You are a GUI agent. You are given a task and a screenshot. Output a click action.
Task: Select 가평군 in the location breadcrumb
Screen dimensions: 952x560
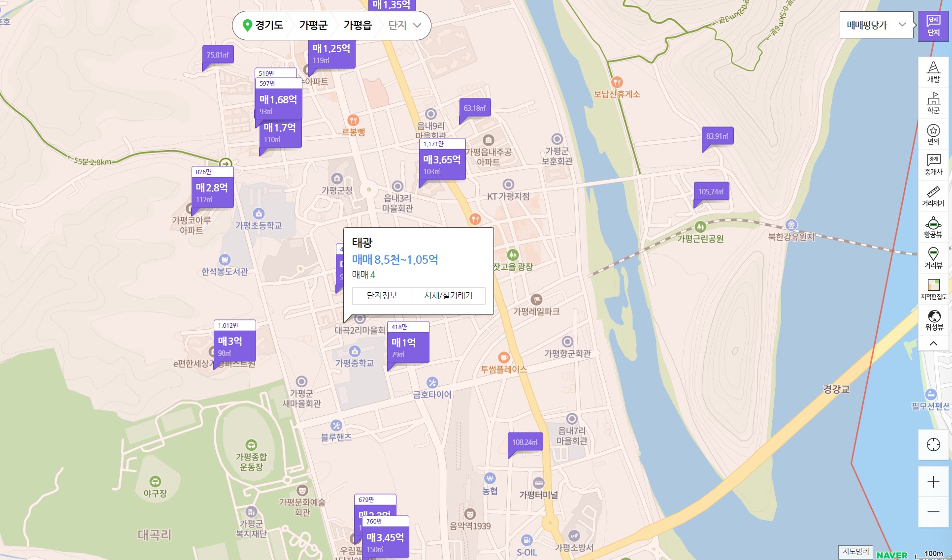[313, 25]
